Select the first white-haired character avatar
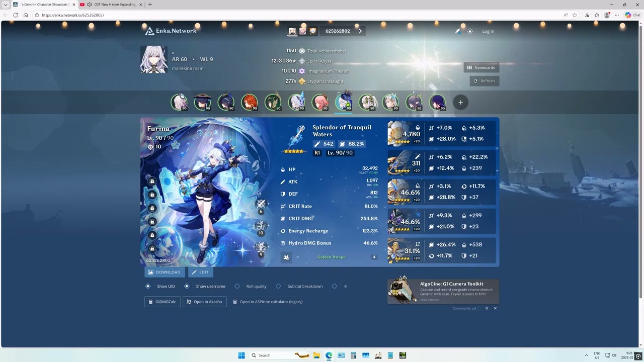644x362 pixels. point(179,102)
